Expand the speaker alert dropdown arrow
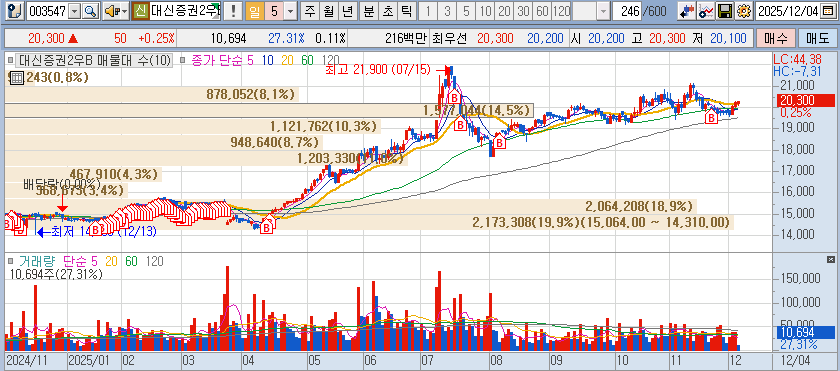 coord(124,10)
